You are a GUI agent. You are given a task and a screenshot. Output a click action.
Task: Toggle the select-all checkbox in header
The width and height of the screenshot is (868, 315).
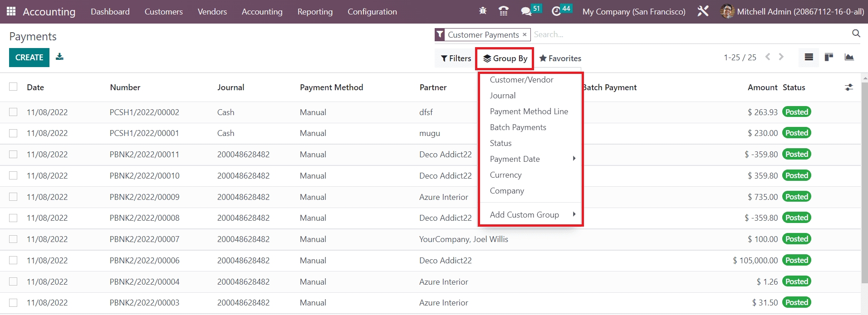pyautogui.click(x=13, y=87)
